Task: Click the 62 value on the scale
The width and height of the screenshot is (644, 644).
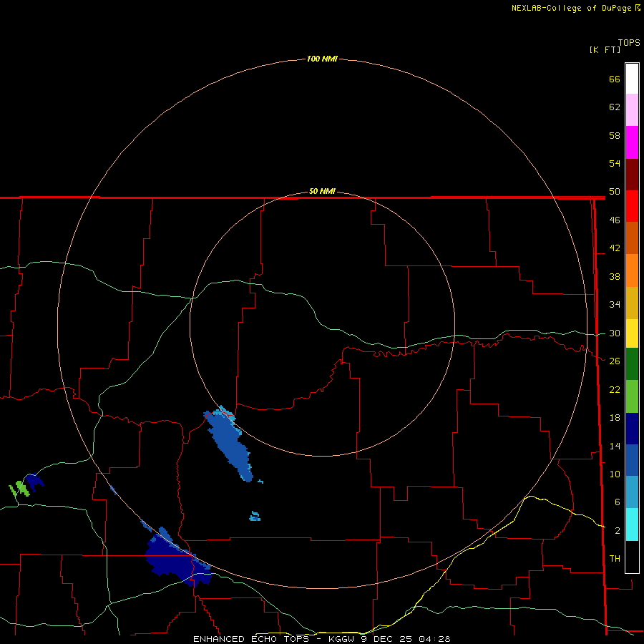Action: point(615,107)
